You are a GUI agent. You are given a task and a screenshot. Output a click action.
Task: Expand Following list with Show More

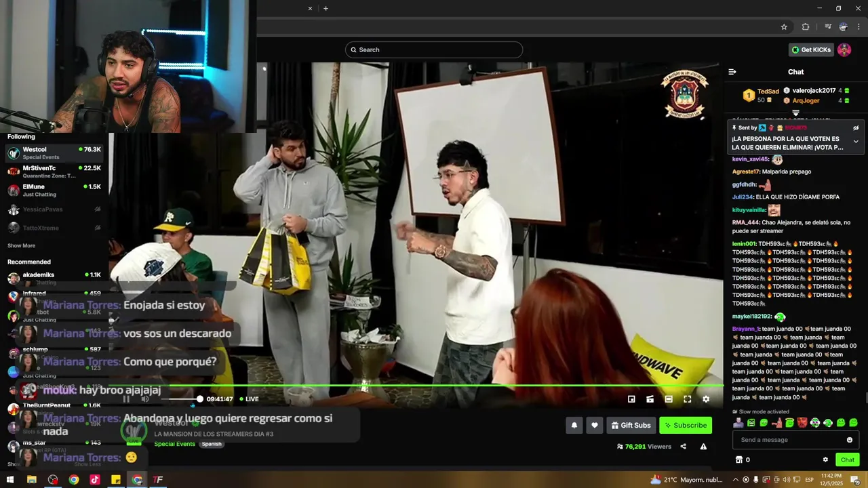[x=21, y=246]
